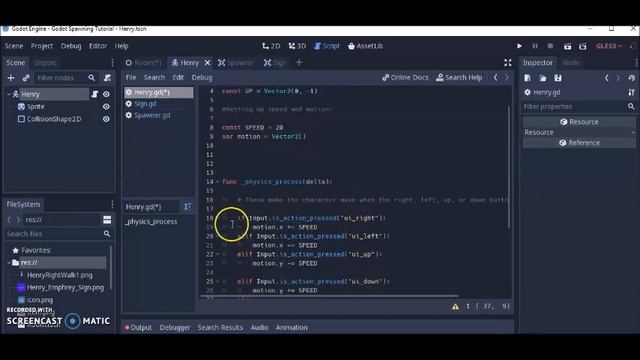Toggle visibility of Sprite node
The height and width of the screenshot is (360, 640).
(x=106, y=107)
